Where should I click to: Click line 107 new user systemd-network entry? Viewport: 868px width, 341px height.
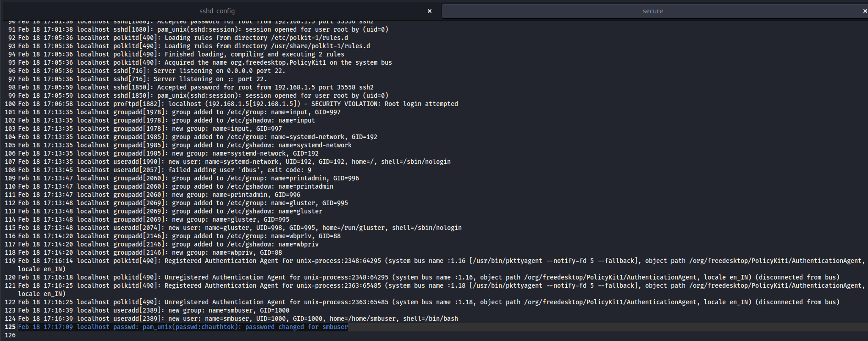pyautogui.click(x=234, y=162)
